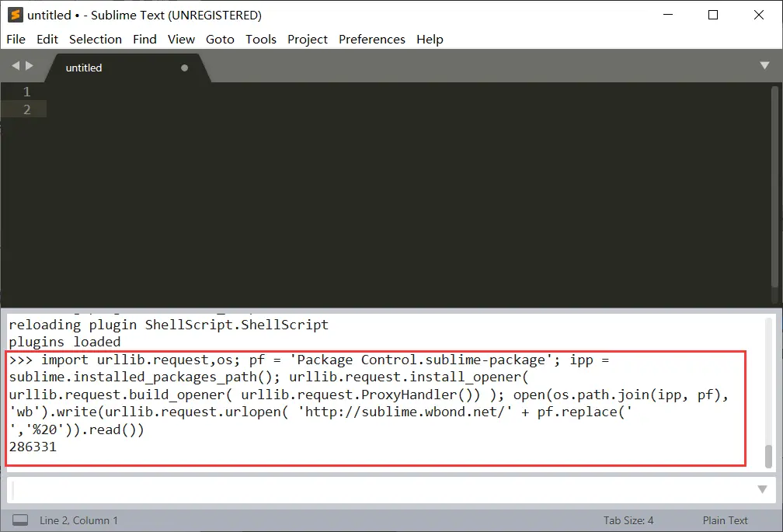Close untitled tab via unsaved dot
The width and height of the screenshot is (783, 532).
(184, 68)
